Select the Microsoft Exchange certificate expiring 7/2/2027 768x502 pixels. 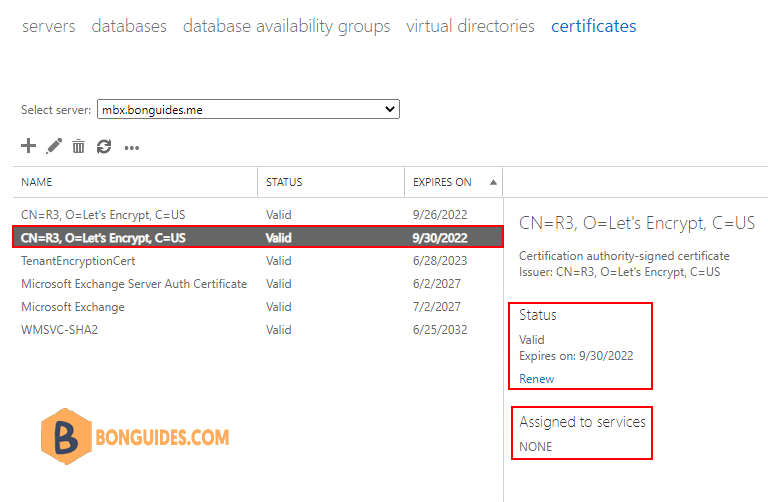(258, 307)
